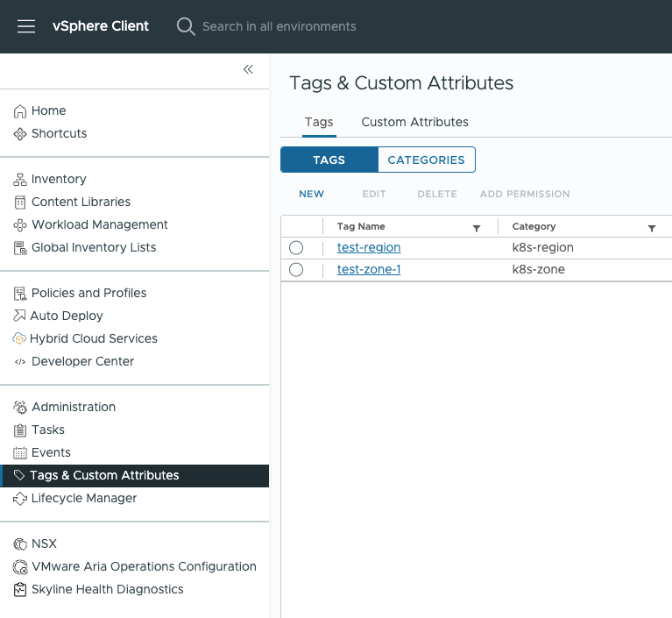Collapse the left navigation sidebar

[x=248, y=69]
